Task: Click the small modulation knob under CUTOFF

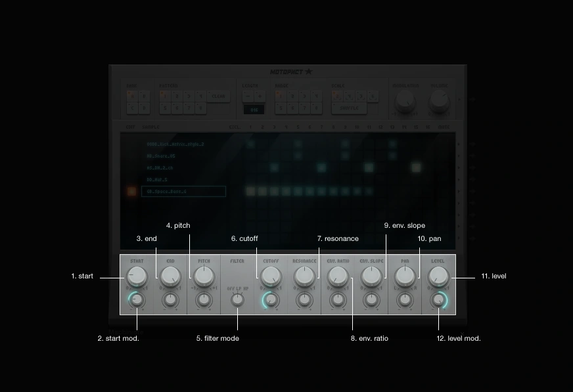Action: (x=271, y=300)
